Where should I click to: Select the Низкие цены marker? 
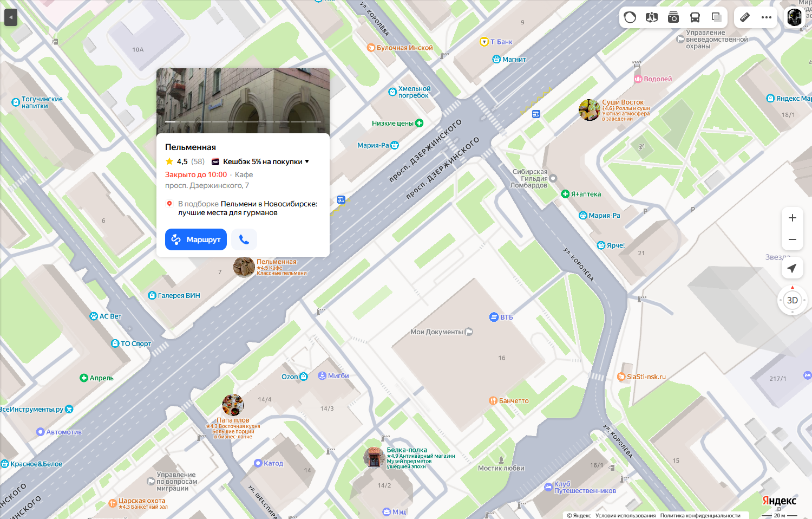pyautogui.click(x=419, y=123)
